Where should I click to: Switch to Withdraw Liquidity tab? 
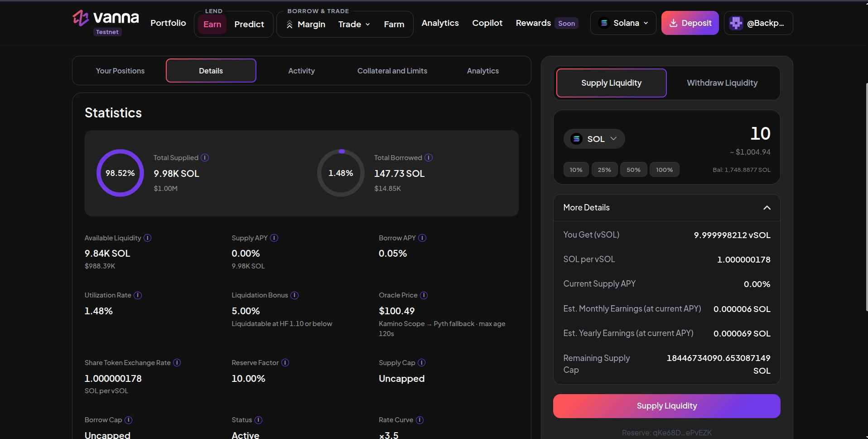[x=722, y=83]
